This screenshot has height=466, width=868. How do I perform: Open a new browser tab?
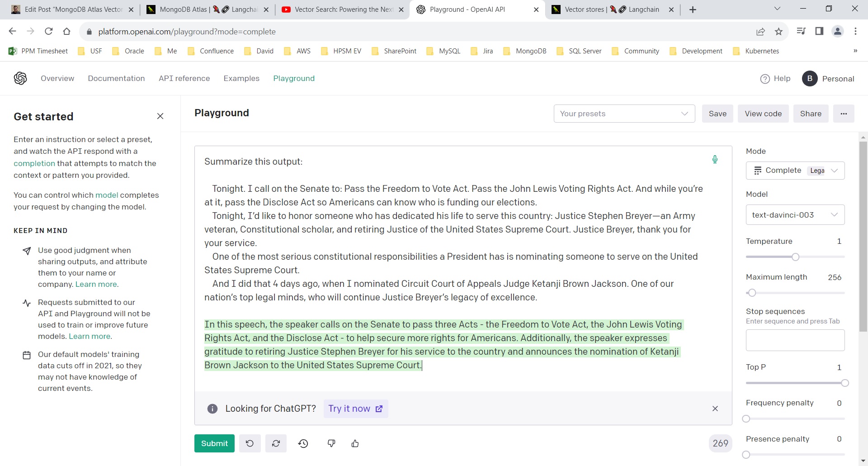click(x=693, y=10)
